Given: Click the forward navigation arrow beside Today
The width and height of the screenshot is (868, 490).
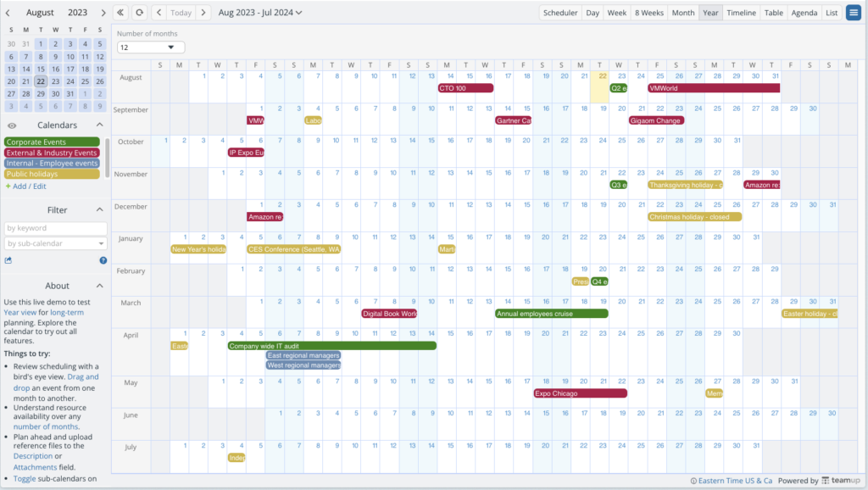Looking at the screenshot, I should (x=204, y=13).
